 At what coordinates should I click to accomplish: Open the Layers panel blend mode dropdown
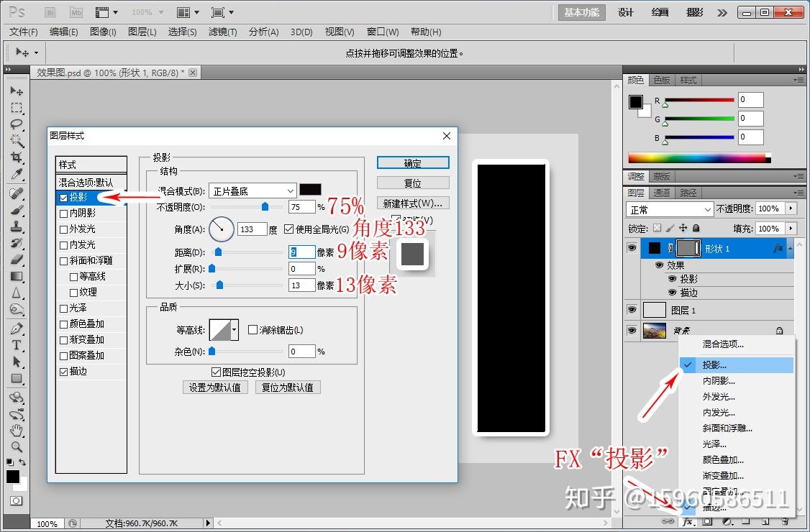tap(669, 208)
